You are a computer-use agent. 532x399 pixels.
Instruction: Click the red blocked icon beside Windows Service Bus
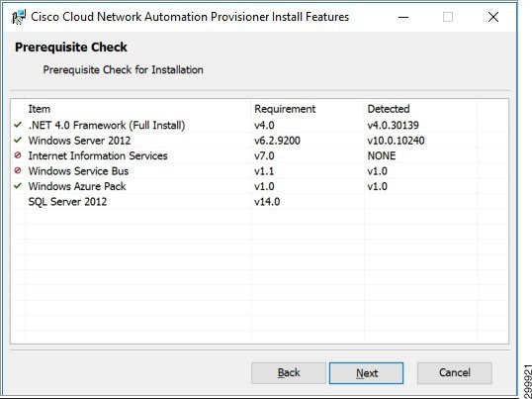18,170
